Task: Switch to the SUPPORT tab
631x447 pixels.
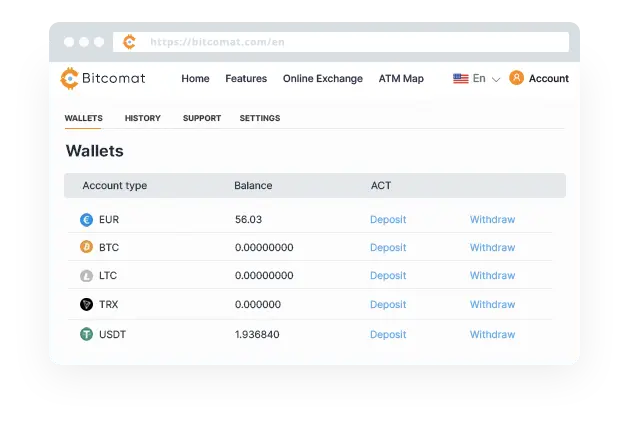Action: tap(202, 118)
